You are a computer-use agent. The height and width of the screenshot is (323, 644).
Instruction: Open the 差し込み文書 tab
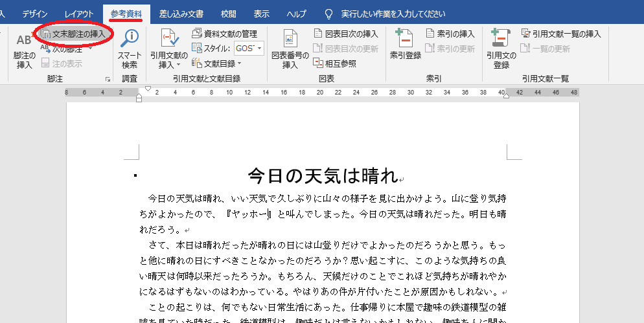point(181,14)
